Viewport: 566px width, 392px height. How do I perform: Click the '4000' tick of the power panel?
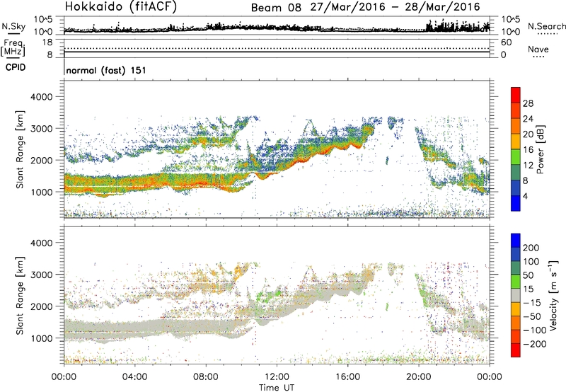tap(41, 97)
